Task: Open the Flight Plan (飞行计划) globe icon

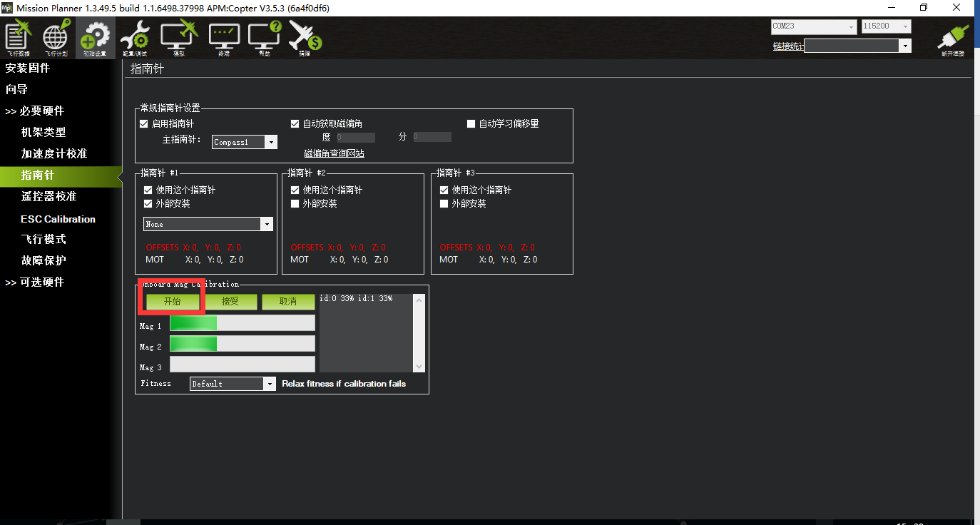Action: (56, 39)
